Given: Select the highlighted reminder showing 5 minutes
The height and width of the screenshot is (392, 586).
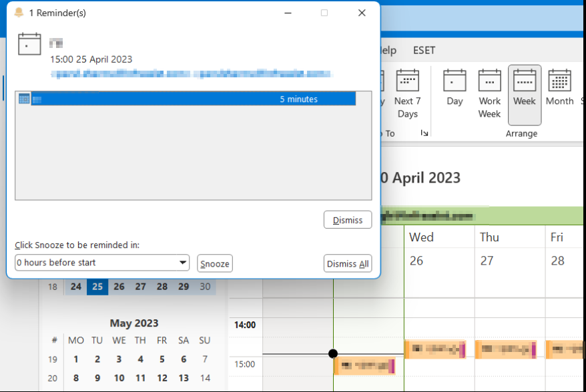Looking at the screenshot, I should (194, 99).
